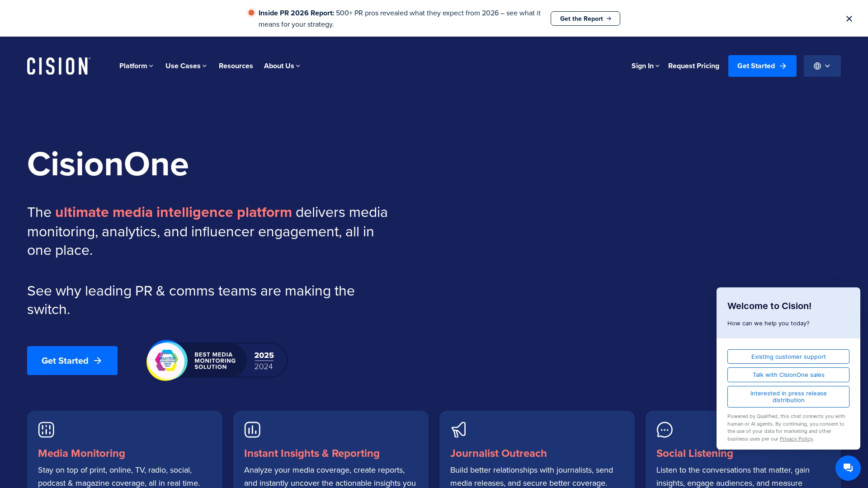Dismiss the Inside PR 2026 banner

[849, 19]
